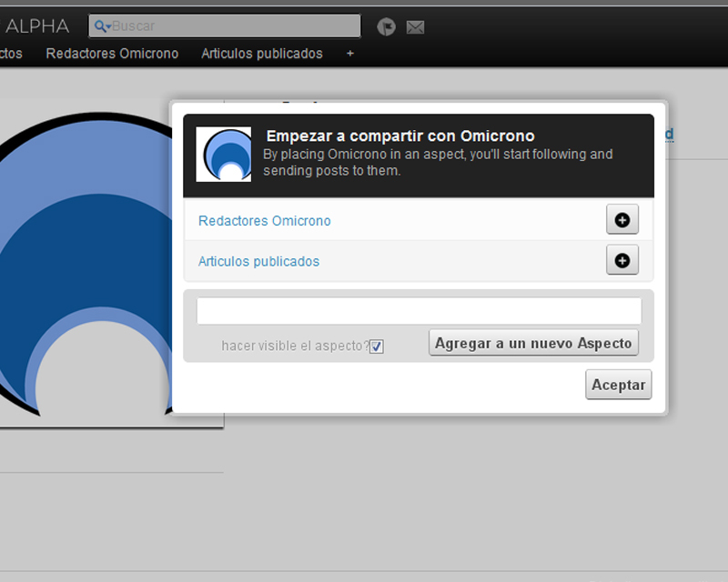Click the magnifying glass in the search bar
728x582 pixels.
coord(100,26)
